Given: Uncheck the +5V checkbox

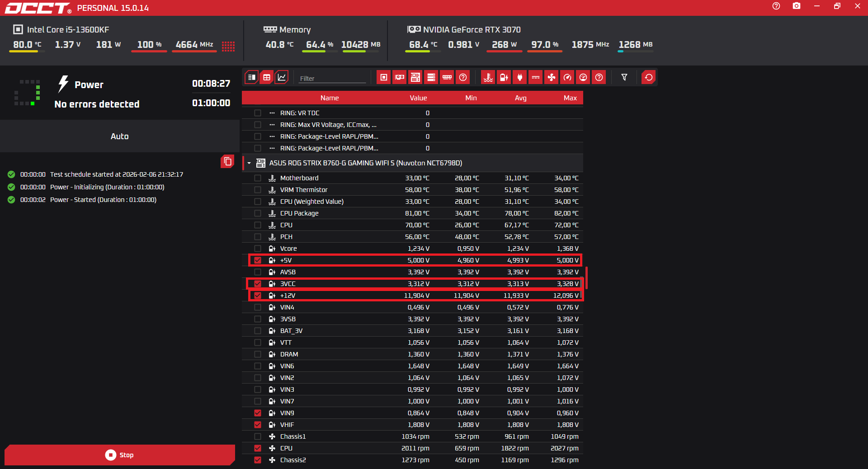Looking at the screenshot, I should click(x=258, y=260).
